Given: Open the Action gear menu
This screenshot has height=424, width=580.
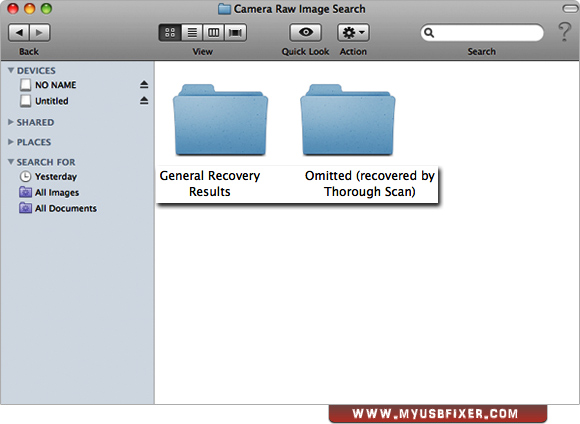Looking at the screenshot, I should (353, 33).
